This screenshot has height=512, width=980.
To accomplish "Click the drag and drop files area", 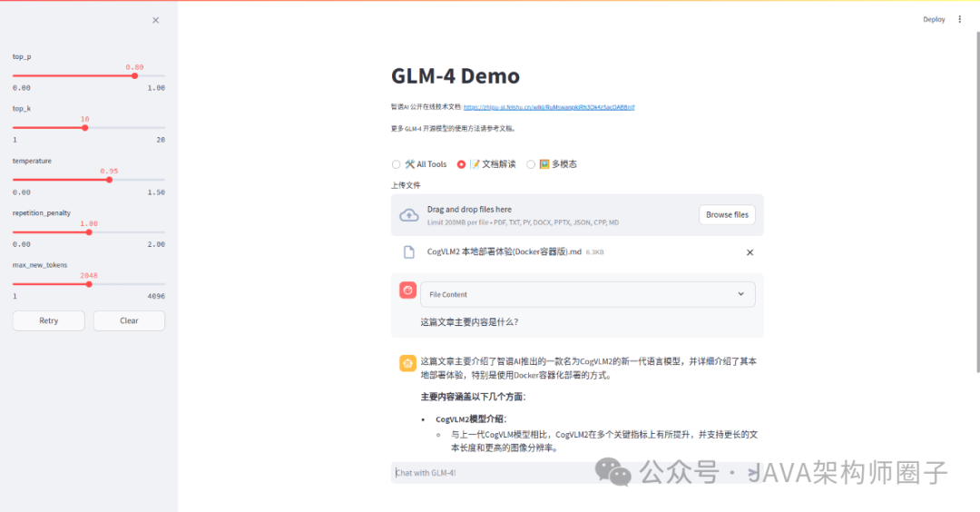I will point(577,215).
